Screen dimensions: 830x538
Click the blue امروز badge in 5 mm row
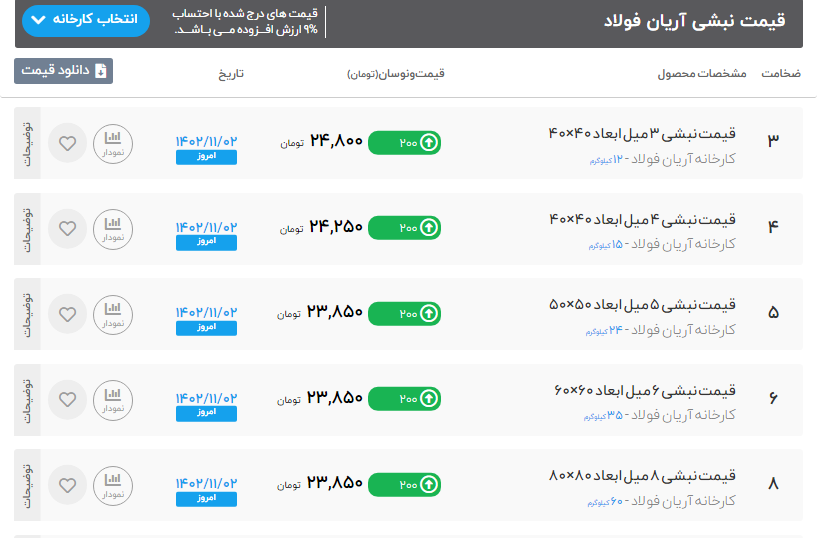[206, 327]
